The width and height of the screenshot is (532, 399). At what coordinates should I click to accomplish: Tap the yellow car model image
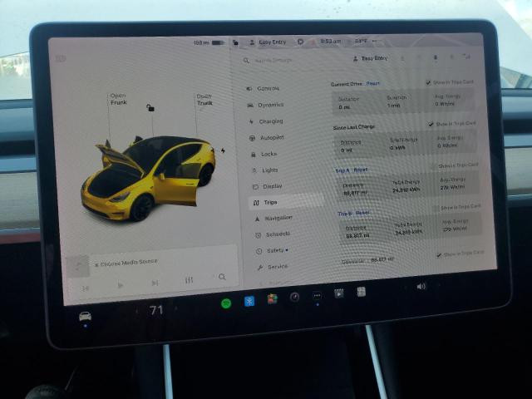tap(148, 177)
